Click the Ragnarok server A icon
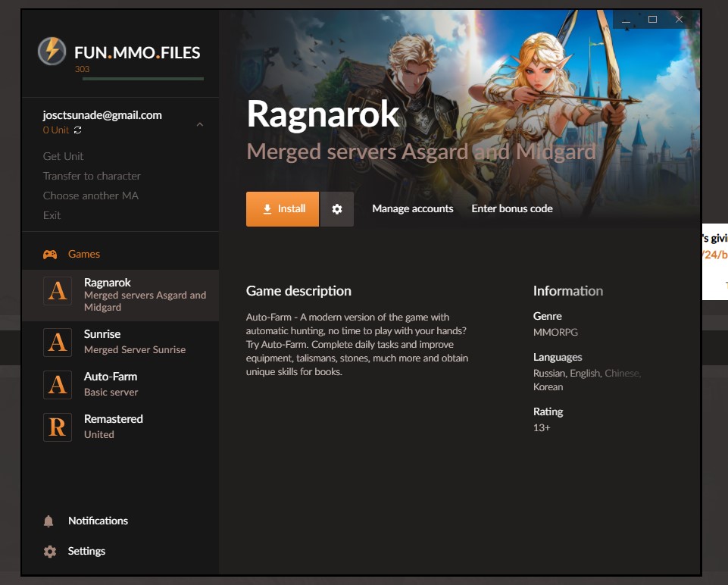Image resolution: width=728 pixels, height=585 pixels. (58, 291)
